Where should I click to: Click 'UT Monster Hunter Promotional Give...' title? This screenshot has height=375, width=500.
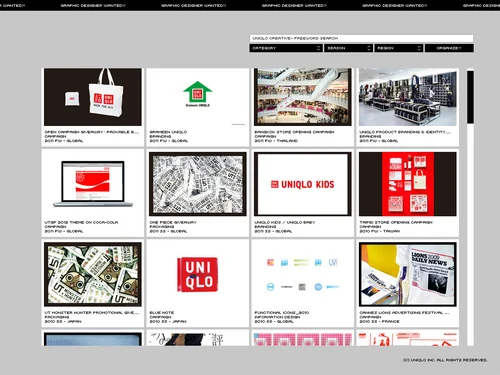92,313
